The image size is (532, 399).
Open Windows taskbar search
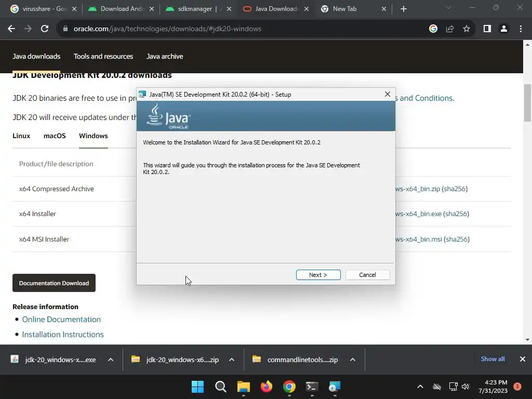point(220,387)
